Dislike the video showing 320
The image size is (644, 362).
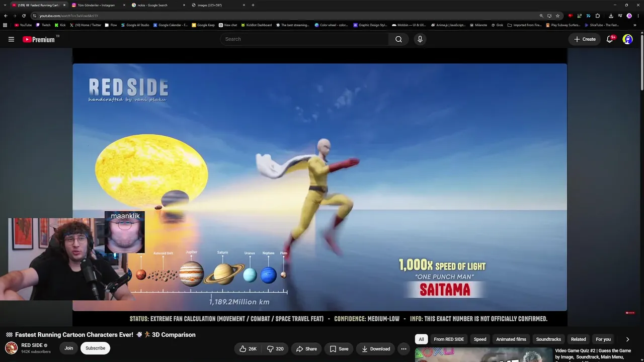275,349
